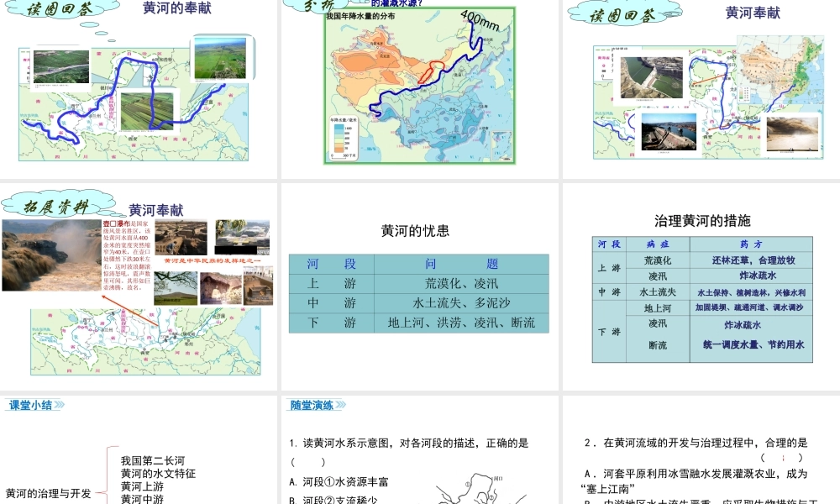Viewport: 840px width, 504px height.
Task: Select cell '荒漠化、凌汛' in 忧患 table
Action: coord(462,284)
